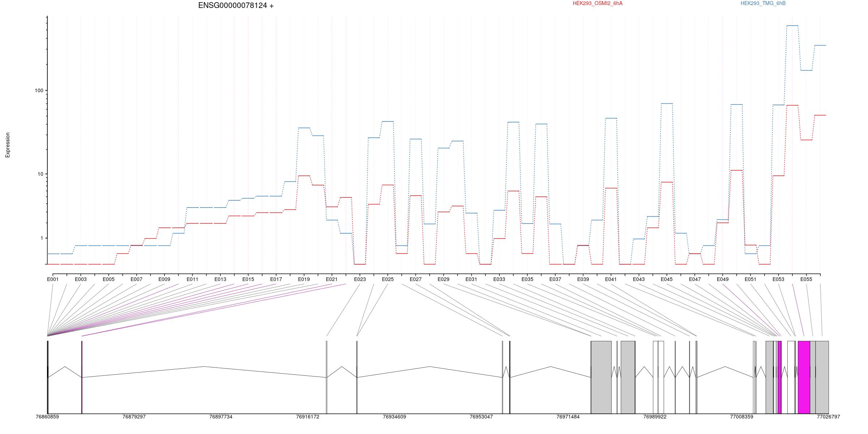Click the blue line peak at E054
Image resolution: width=868 pixels, height=434 pixels.
coord(792,26)
